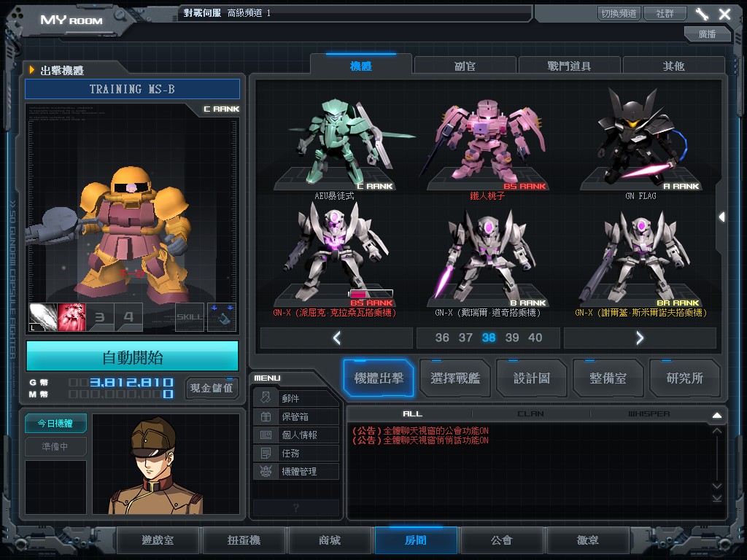747x560 pixels.
Task: Jump to mech page 39
Action: point(511,338)
